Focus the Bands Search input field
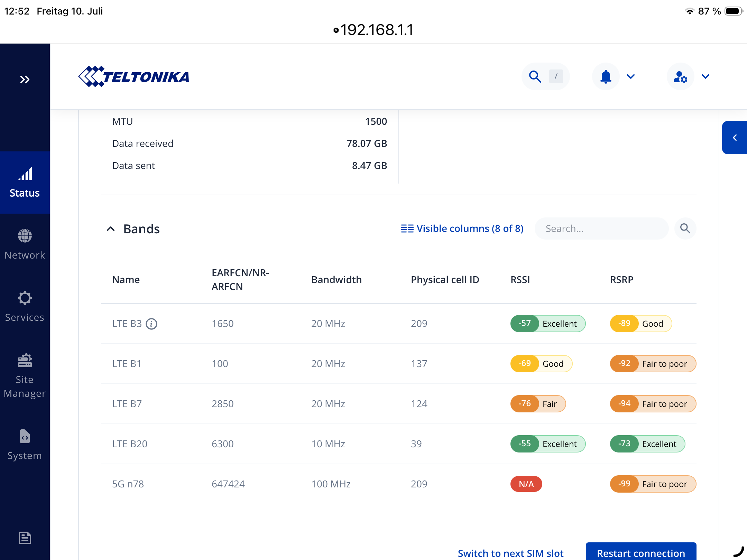747x560 pixels. click(601, 228)
